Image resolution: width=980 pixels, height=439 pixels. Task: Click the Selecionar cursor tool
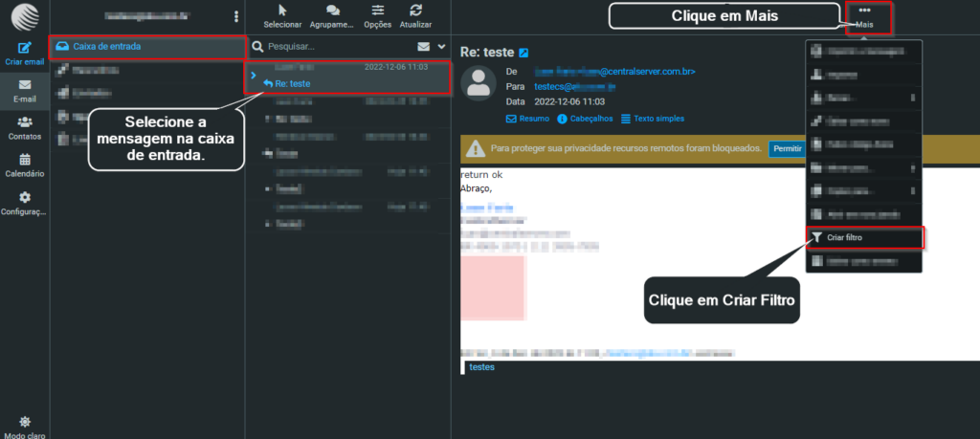(x=282, y=14)
